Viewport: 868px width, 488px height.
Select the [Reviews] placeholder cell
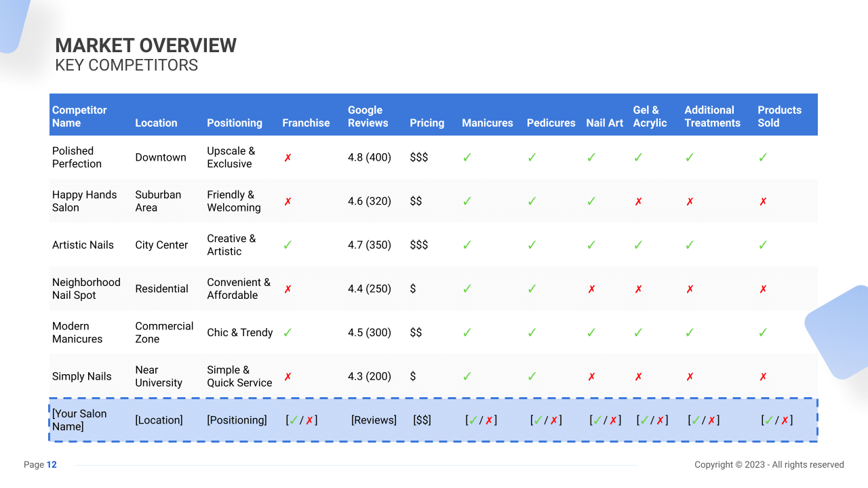(374, 420)
